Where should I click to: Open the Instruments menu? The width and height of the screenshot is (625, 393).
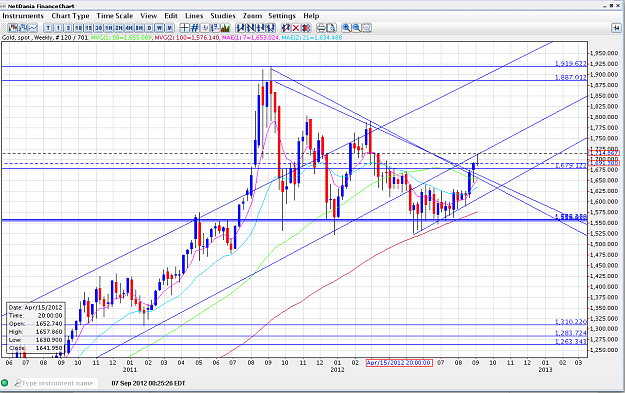pos(23,16)
